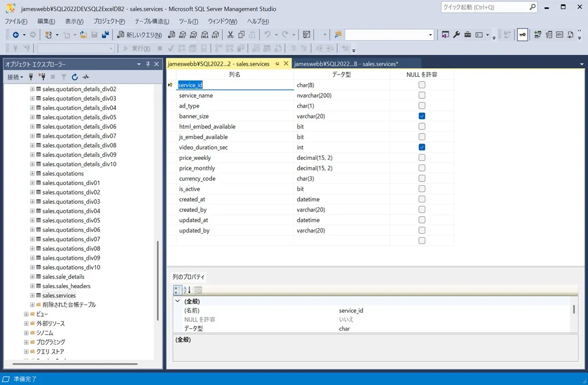Image resolution: width=588 pixels, height=385 pixels.
Task: Open the ファイル menu
Action: (16, 22)
